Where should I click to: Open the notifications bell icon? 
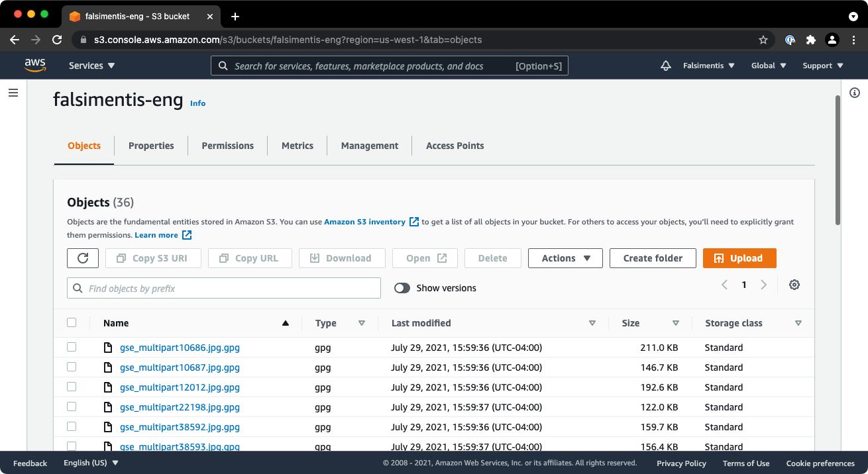[666, 66]
